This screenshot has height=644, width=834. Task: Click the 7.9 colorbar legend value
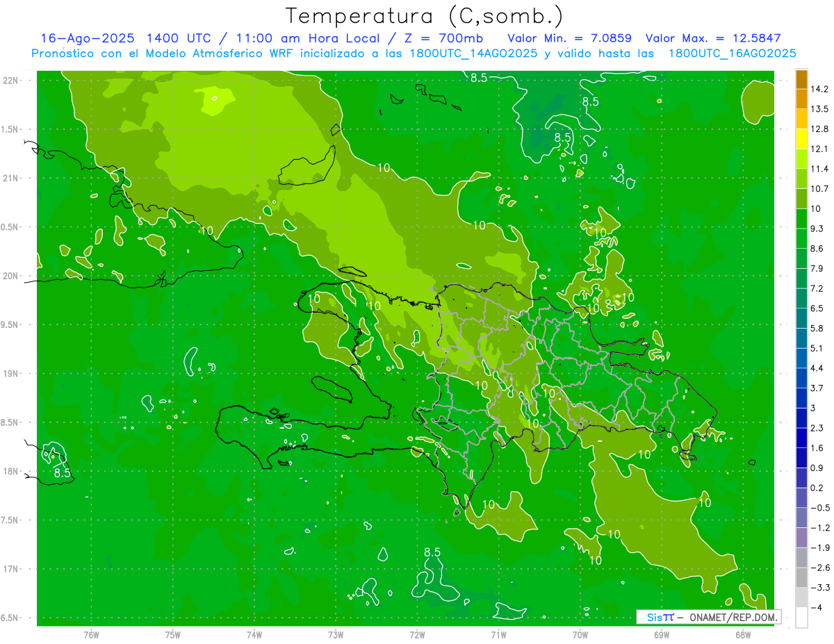pos(818,269)
